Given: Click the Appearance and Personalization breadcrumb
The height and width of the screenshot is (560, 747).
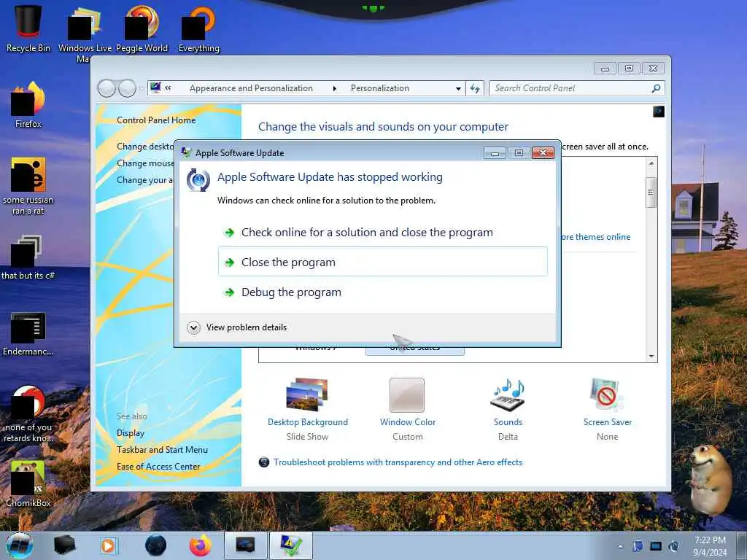Looking at the screenshot, I should click(x=251, y=88).
